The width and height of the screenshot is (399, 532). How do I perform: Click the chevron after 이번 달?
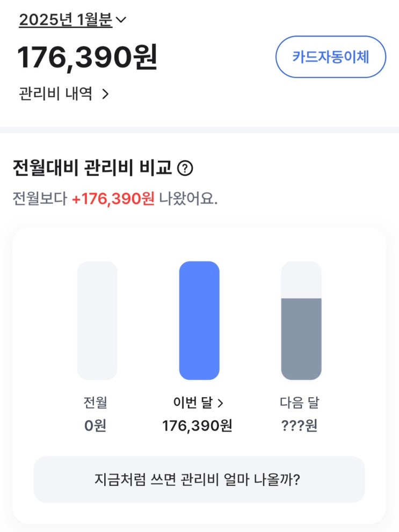pos(220,403)
